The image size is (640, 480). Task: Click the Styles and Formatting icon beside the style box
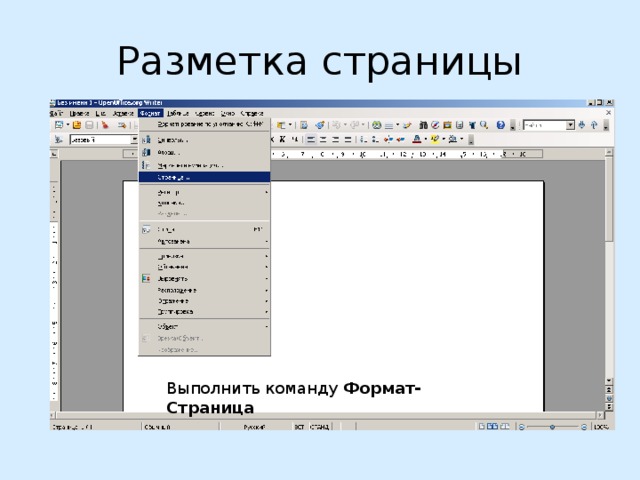point(59,140)
